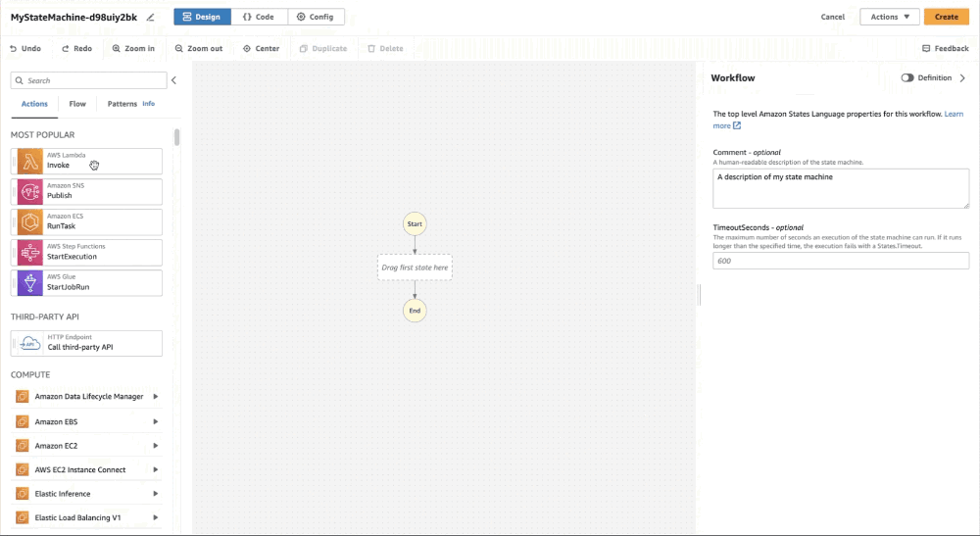The image size is (980, 536).
Task: Click the Call third-party API label
Action: coord(80,347)
